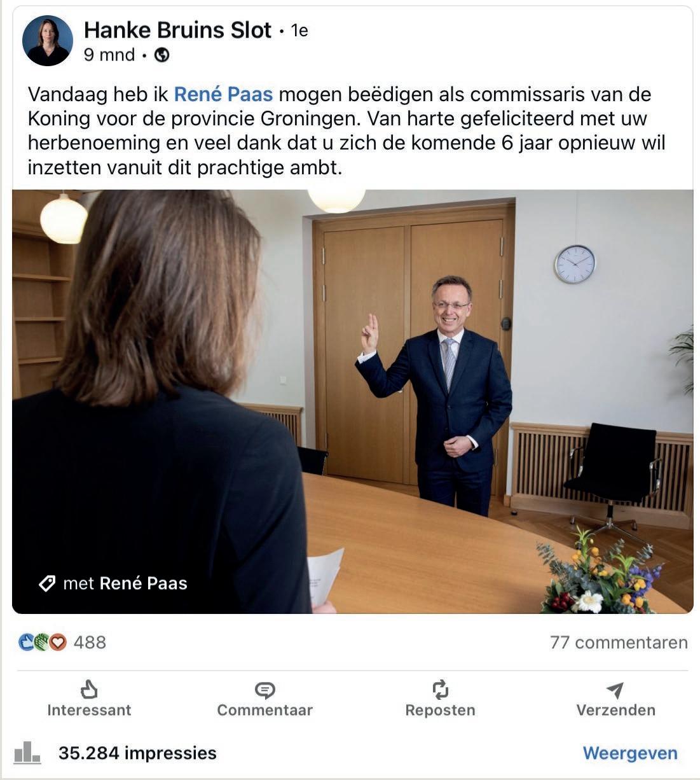The height and width of the screenshot is (780, 700).
Task: Open Hanke Bruins Slot's profile picture
Action: (x=48, y=41)
